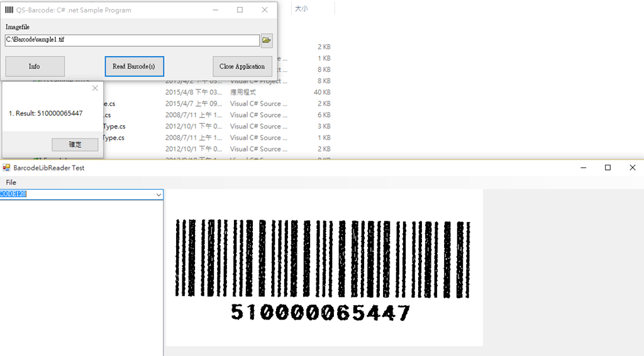Select Explorer row dated 2015/4/7 上午 09
644x356 pixels.
[x=218, y=104]
